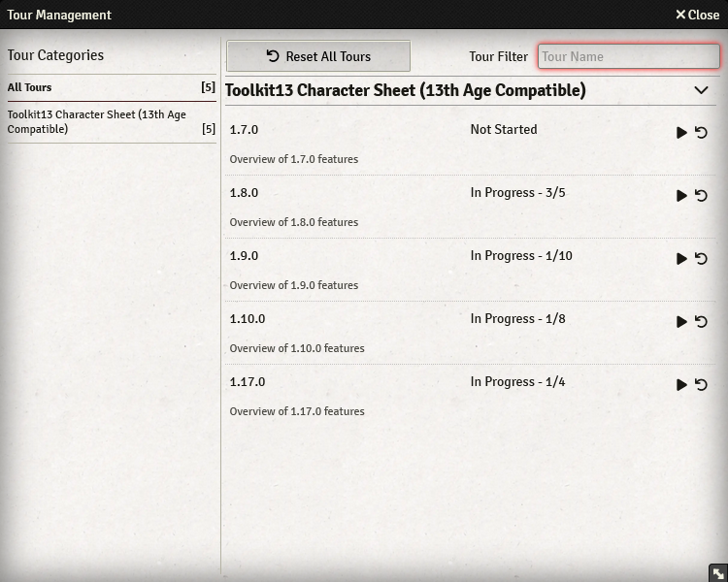Start the 1.7.0 tour play icon

681,133
